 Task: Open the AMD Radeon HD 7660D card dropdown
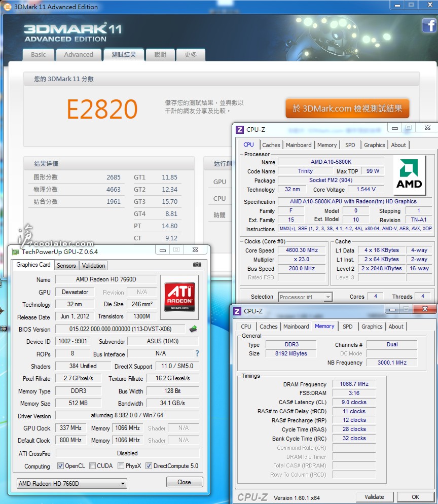click(x=71, y=483)
